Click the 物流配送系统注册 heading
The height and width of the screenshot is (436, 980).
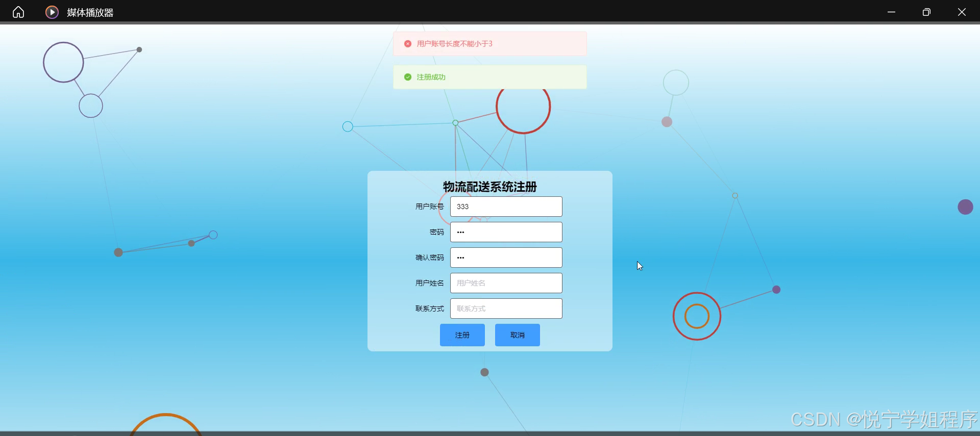point(490,187)
